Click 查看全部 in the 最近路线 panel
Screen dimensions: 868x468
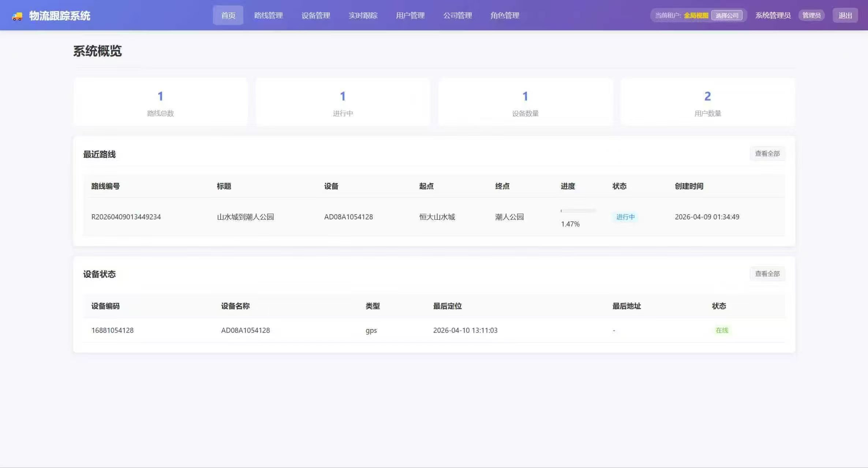[x=767, y=154]
